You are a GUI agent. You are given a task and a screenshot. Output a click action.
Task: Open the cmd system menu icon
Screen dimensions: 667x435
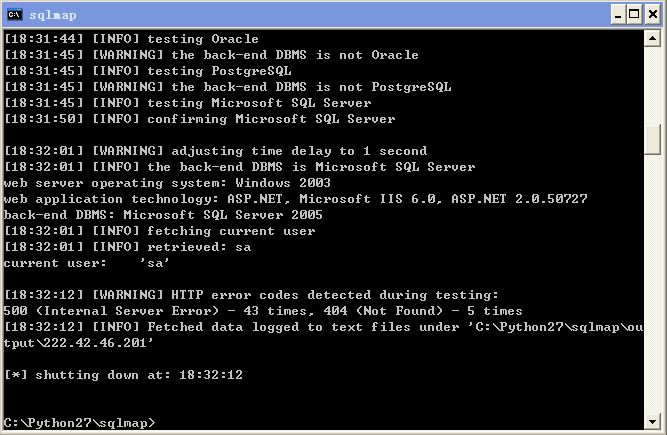(x=14, y=15)
